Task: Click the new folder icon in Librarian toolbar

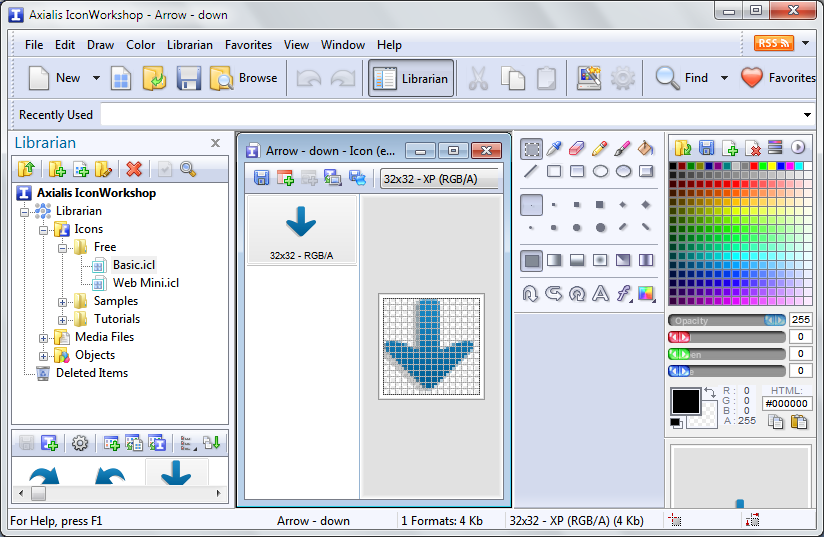Action: tap(57, 169)
